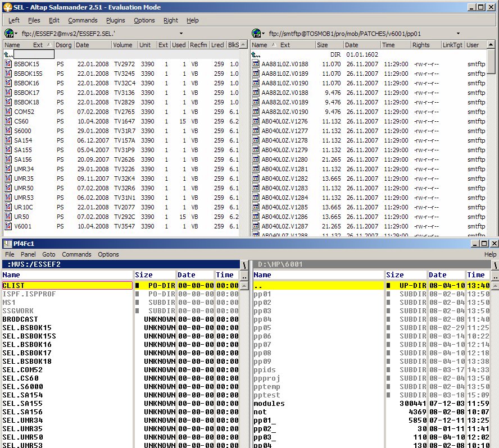The height and width of the screenshot is (448, 499).
Task: Click the Pf4Fc1 window title icon
Action: pyautogui.click(x=7, y=244)
